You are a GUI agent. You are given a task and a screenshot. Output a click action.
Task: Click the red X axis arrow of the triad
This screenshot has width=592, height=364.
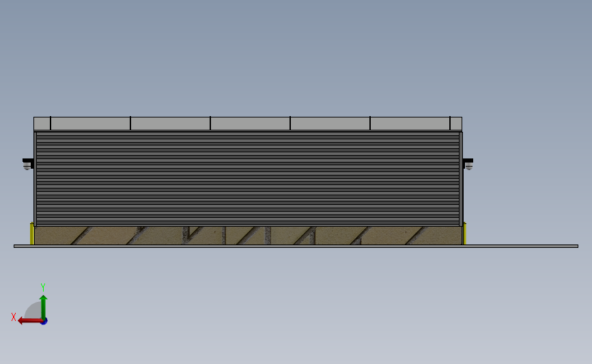(x=29, y=321)
